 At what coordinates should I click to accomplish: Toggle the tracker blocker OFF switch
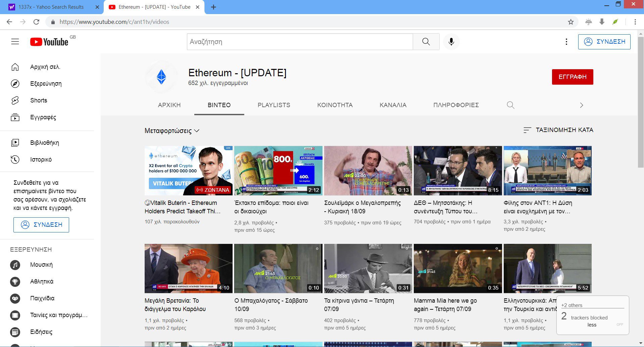(620, 324)
